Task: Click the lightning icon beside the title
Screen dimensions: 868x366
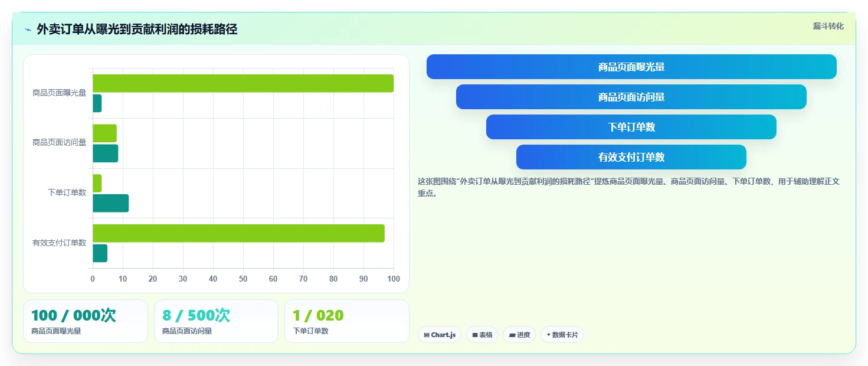Action: tap(28, 29)
